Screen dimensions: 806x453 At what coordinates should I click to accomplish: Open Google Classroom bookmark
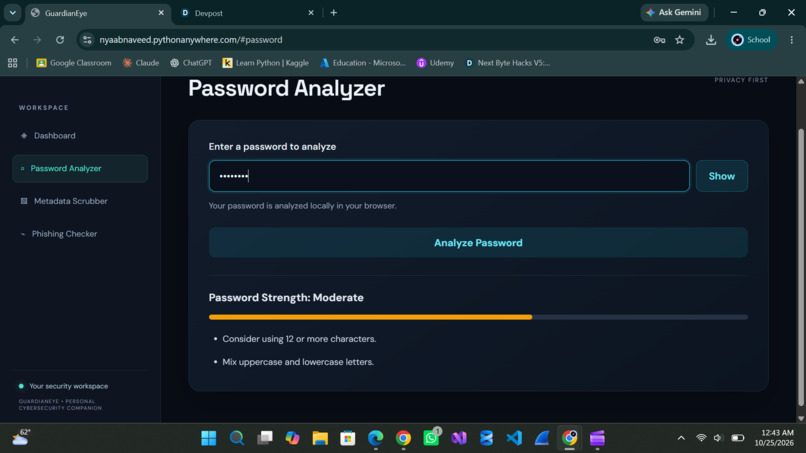[x=74, y=63]
